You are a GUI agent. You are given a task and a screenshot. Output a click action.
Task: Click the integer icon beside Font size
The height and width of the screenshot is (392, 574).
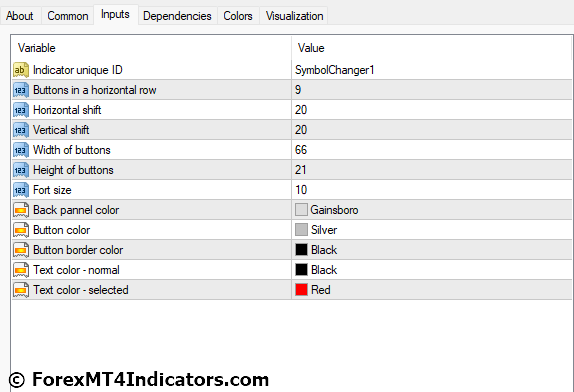tap(20, 190)
